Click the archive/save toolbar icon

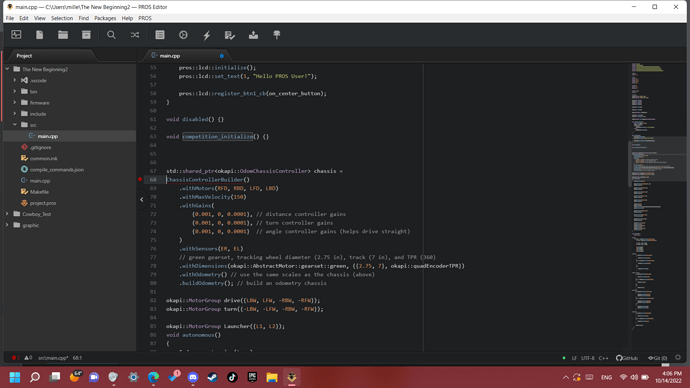(86, 35)
